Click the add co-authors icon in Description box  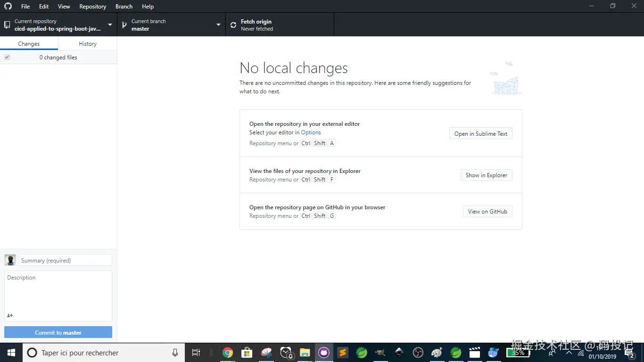coord(10,315)
